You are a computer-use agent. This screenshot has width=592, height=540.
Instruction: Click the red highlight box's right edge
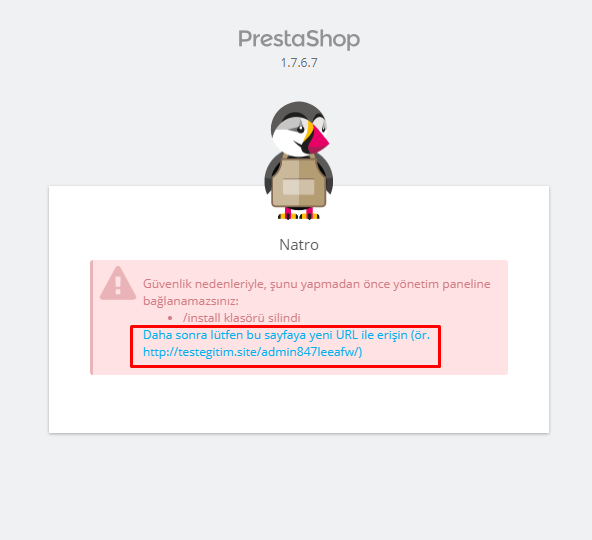pos(439,346)
